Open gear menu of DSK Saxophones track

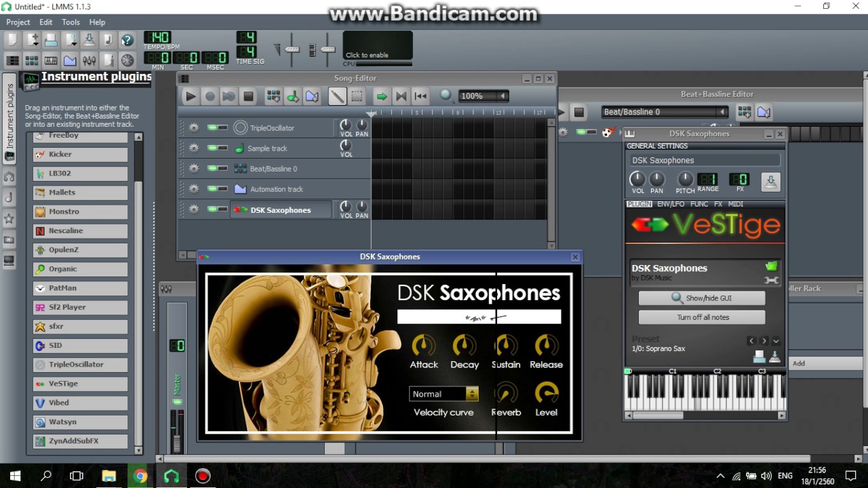[x=194, y=209]
